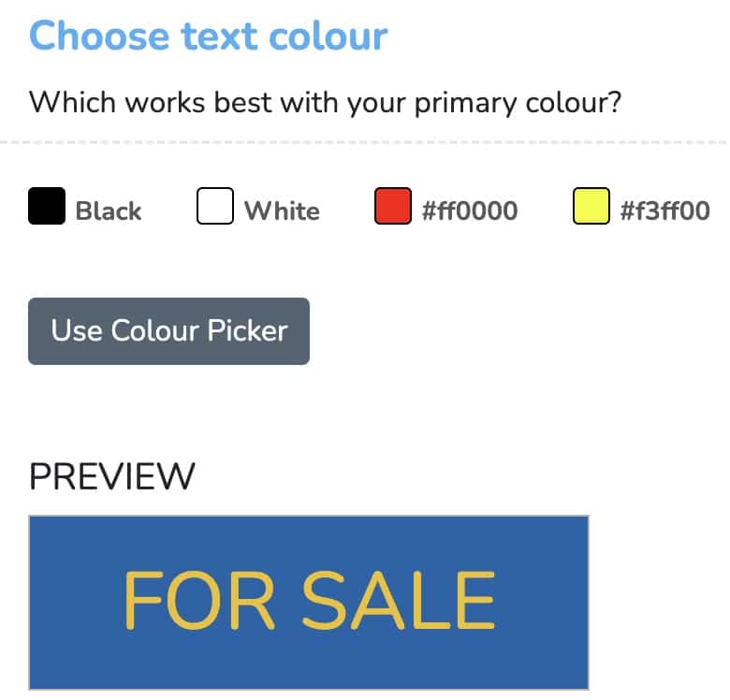Click 'primary colour?' in the question
Image resolution: width=730 pixels, height=700 pixels.
[518, 103]
